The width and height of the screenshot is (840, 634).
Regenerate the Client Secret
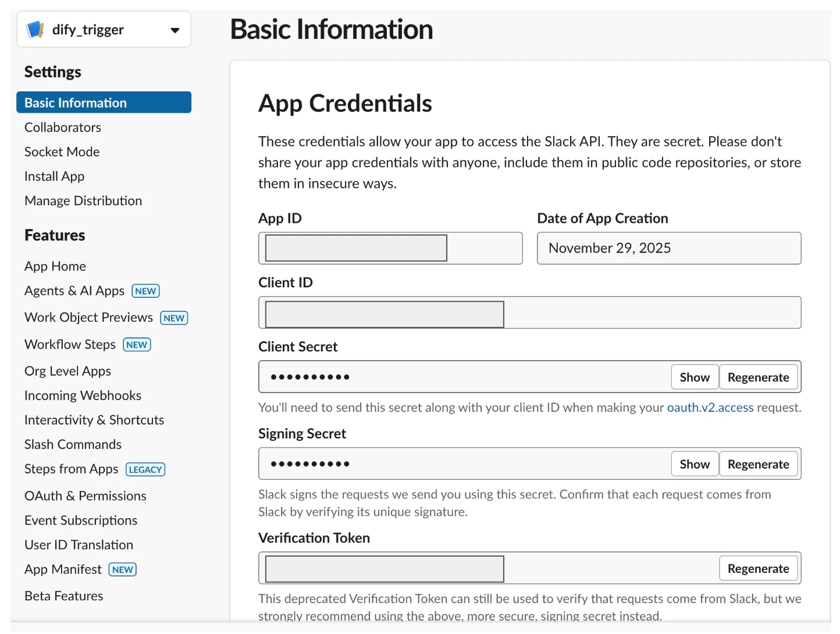pos(759,377)
